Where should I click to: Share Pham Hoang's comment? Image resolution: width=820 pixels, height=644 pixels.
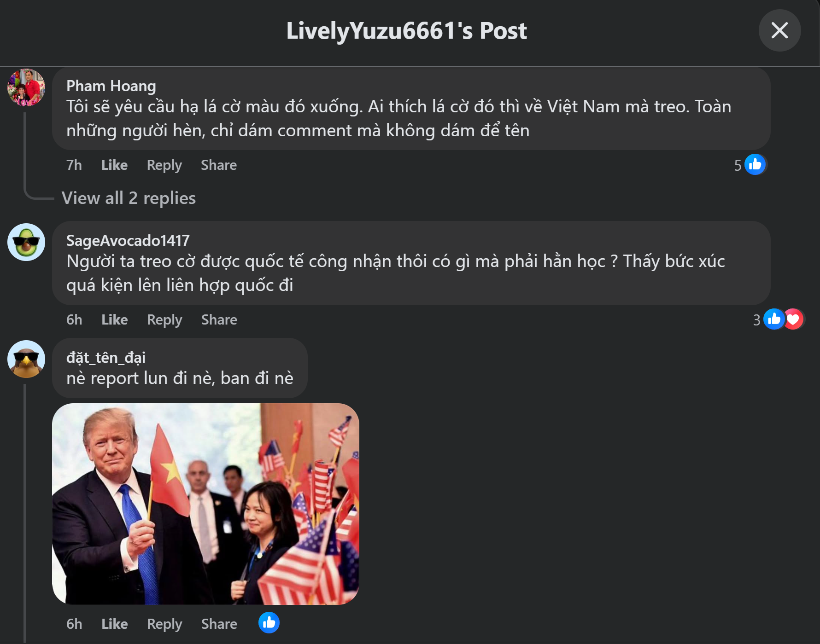219,165
